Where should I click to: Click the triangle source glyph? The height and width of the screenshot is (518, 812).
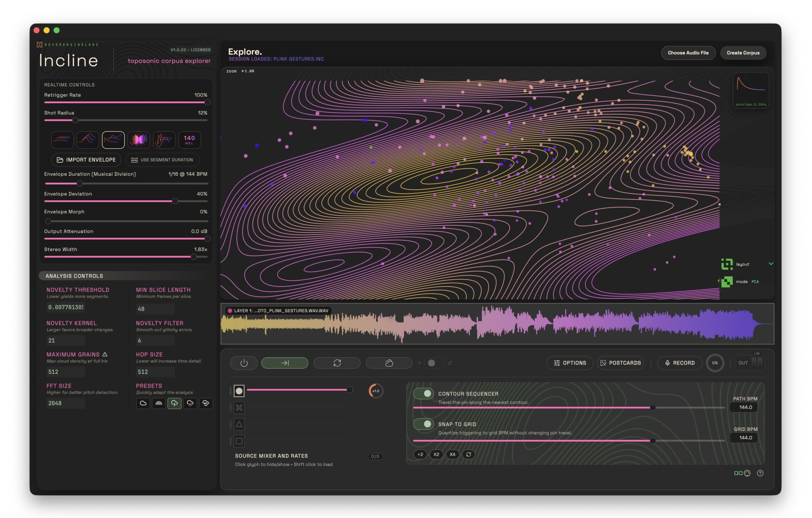point(239,424)
